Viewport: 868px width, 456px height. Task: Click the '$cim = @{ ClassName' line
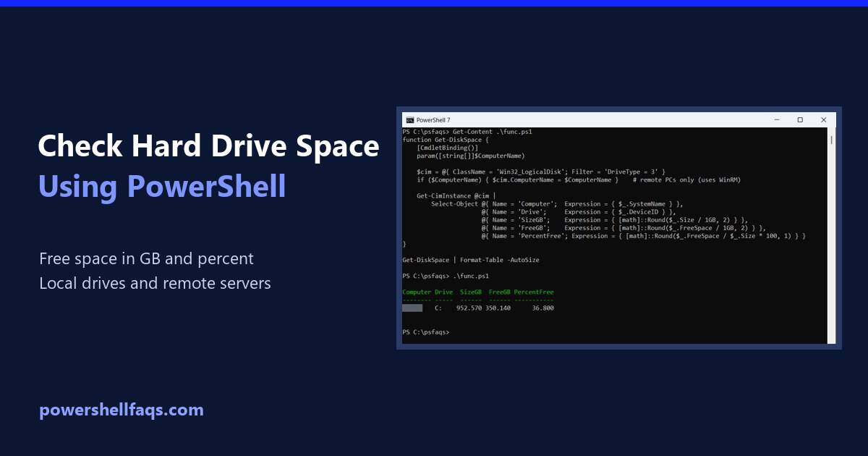pos(541,172)
